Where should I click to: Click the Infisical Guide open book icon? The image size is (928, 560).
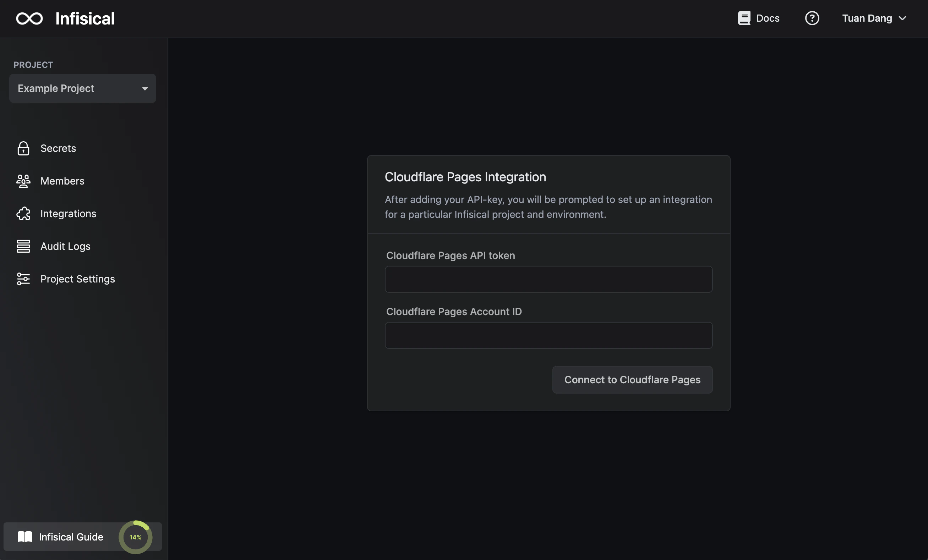25,537
